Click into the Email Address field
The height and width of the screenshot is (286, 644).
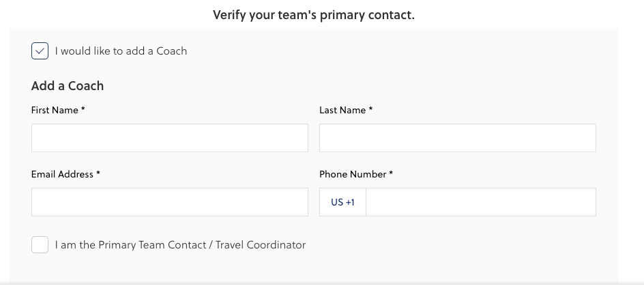pyautogui.click(x=169, y=202)
